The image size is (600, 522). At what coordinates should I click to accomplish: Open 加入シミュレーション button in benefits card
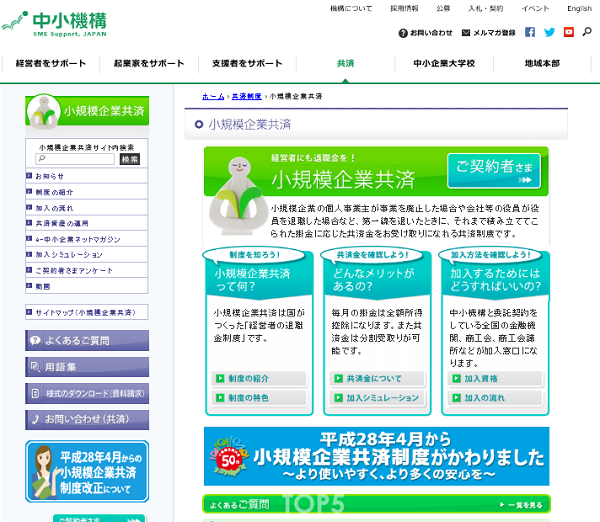click(377, 398)
